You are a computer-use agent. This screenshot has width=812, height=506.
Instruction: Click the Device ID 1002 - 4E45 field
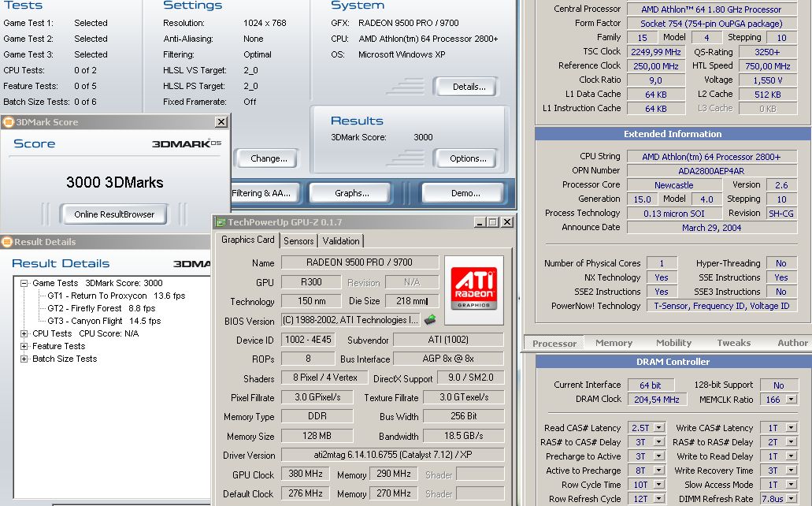coord(308,340)
